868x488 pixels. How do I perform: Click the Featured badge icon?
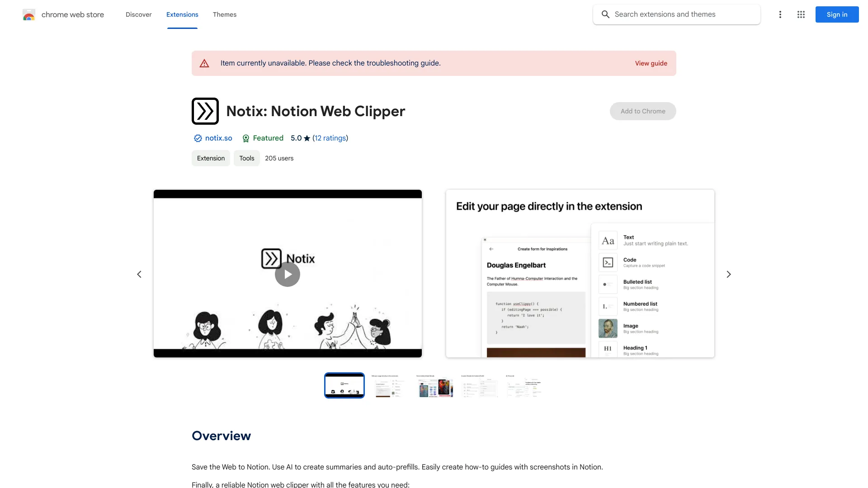245,138
